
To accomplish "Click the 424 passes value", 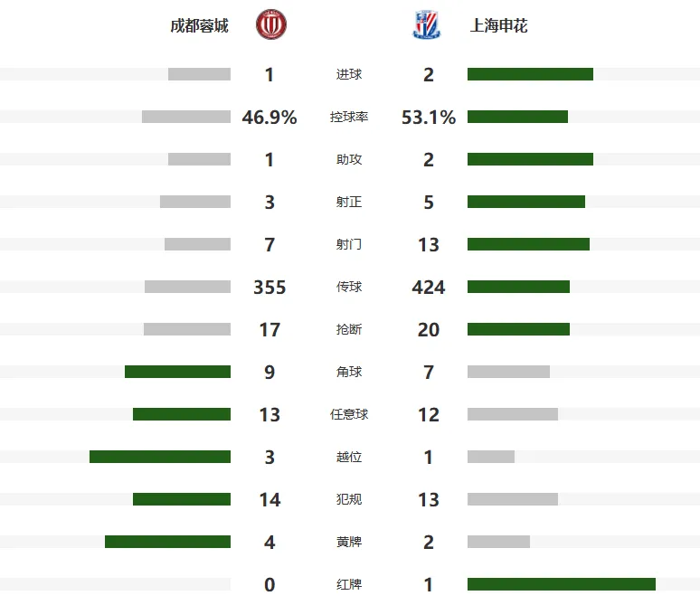I will [429, 287].
